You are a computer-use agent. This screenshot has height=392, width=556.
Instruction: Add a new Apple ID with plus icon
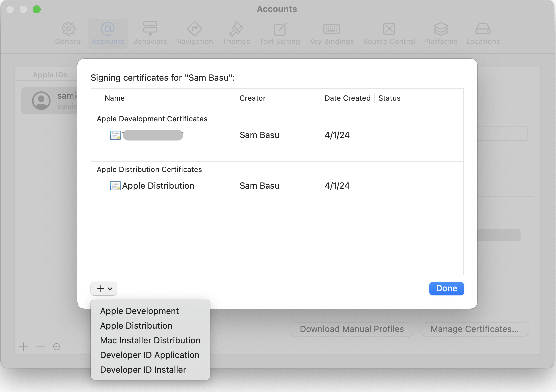23,347
